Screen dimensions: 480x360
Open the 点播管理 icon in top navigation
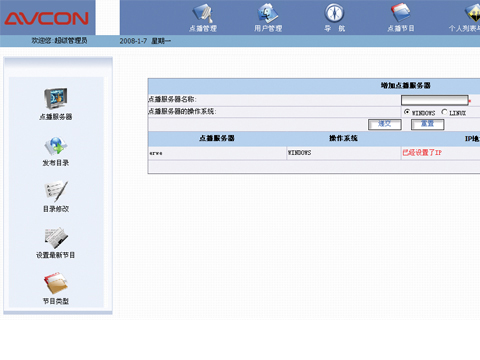pos(203,14)
